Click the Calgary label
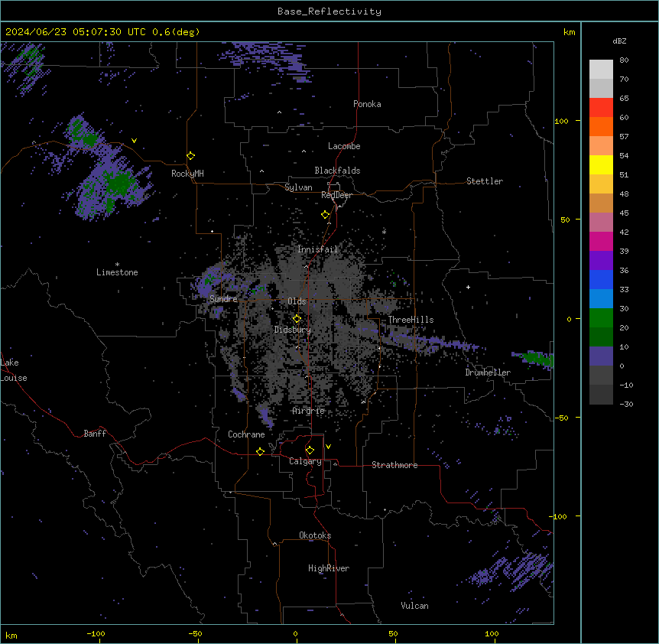 [x=305, y=461]
